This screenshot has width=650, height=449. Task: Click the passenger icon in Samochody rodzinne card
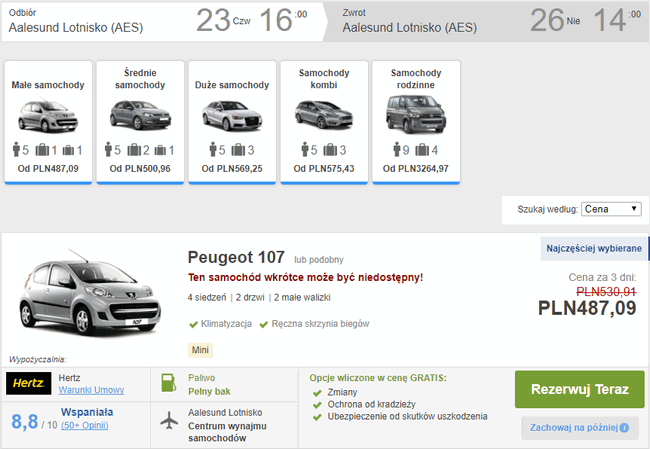tap(397, 149)
